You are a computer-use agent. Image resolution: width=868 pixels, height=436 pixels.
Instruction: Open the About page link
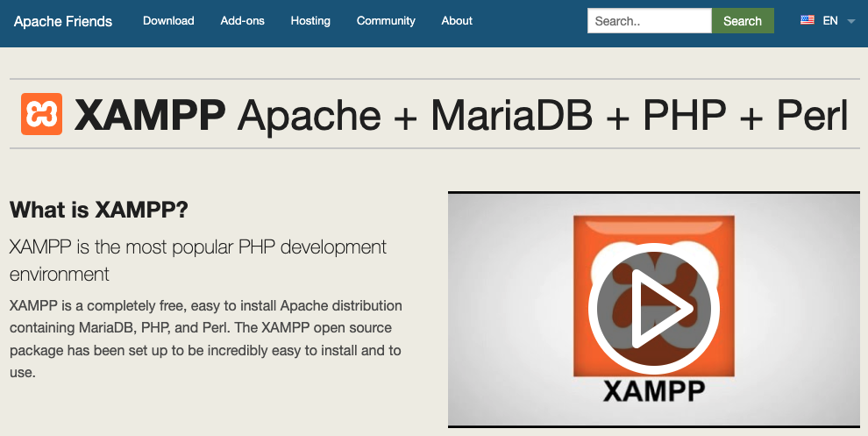[x=457, y=21]
